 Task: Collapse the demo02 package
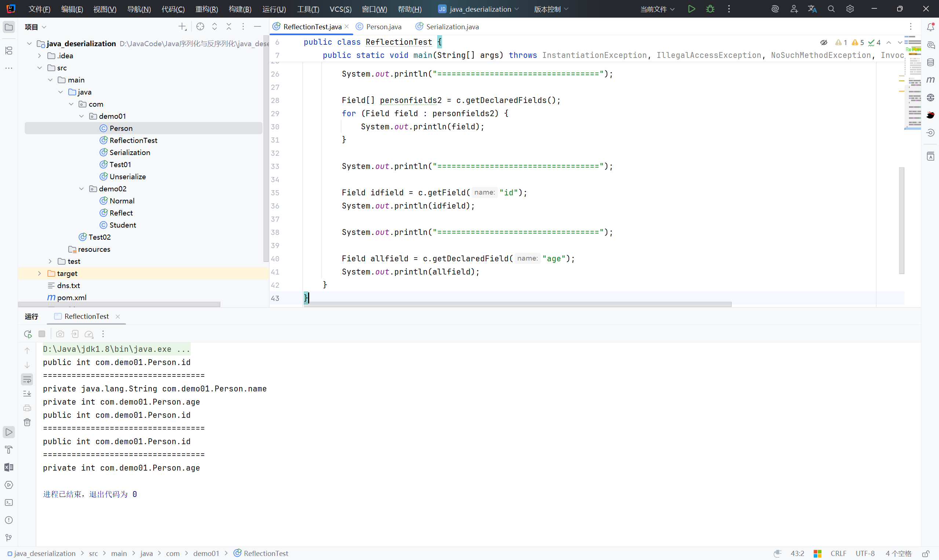81,189
